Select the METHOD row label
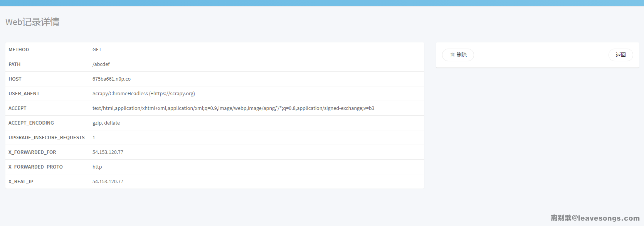Viewport: 644px width, 226px height. pyautogui.click(x=18, y=50)
